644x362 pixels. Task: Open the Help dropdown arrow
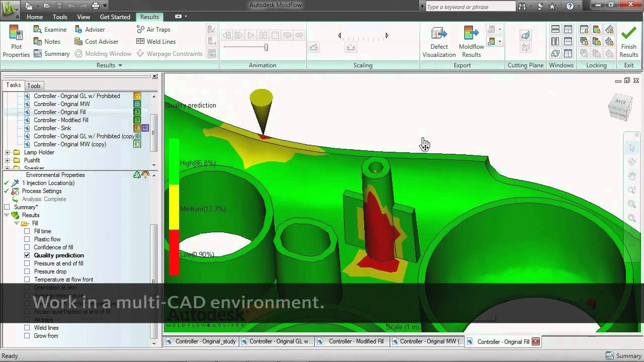[578, 6]
